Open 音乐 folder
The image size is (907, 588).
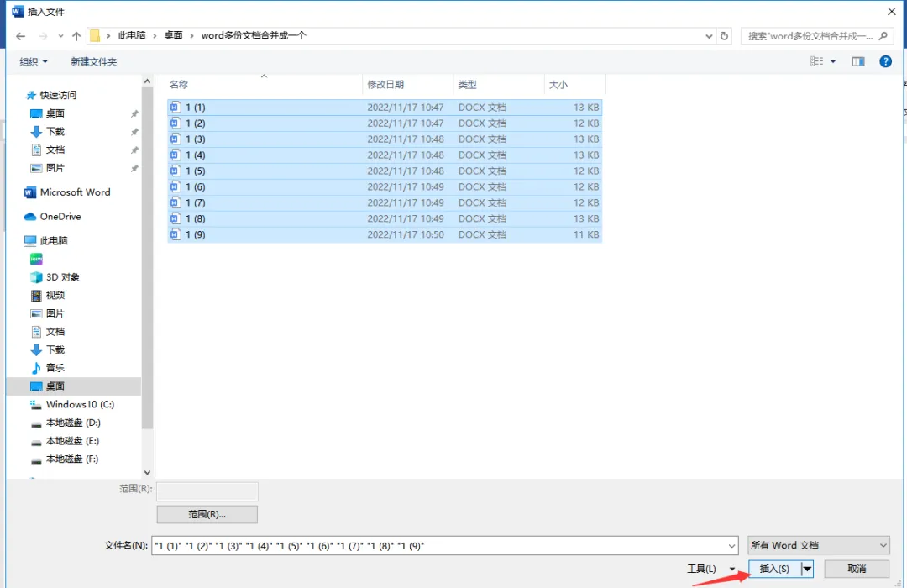point(55,368)
